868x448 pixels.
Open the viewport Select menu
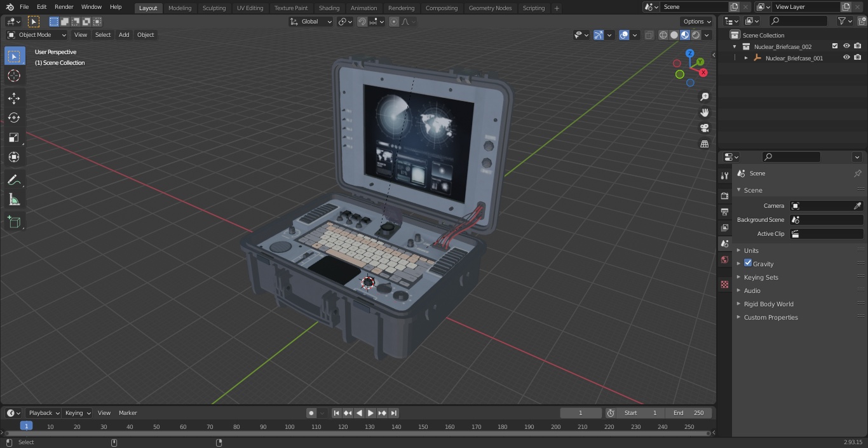[x=103, y=35]
